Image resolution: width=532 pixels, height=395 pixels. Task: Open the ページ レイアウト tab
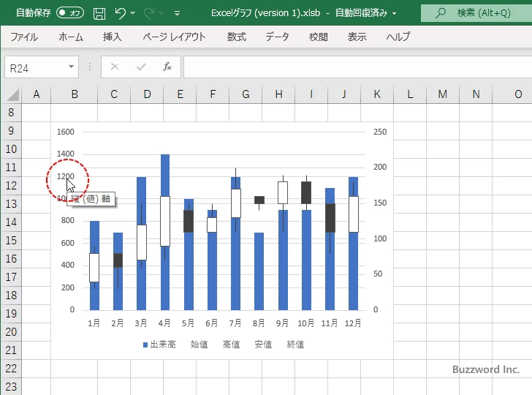pos(174,37)
